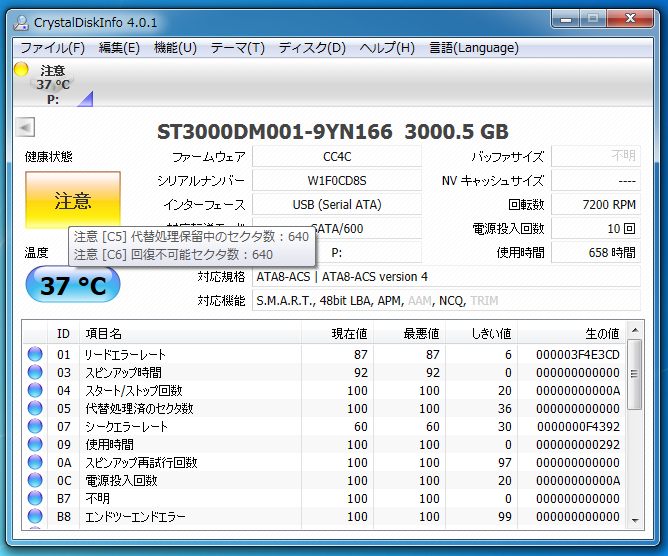Click the disk model title ST3000DM001-9YN166
The image size is (668, 556).
[x=274, y=132]
